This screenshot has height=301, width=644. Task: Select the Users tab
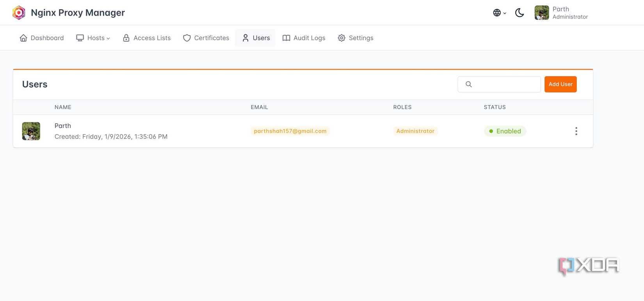pyautogui.click(x=256, y=38)
